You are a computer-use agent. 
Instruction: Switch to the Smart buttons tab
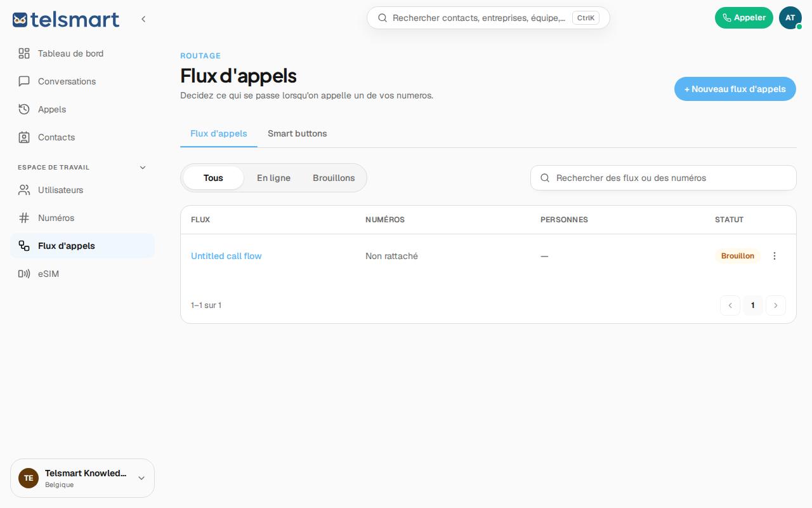[x=298, y=133]
